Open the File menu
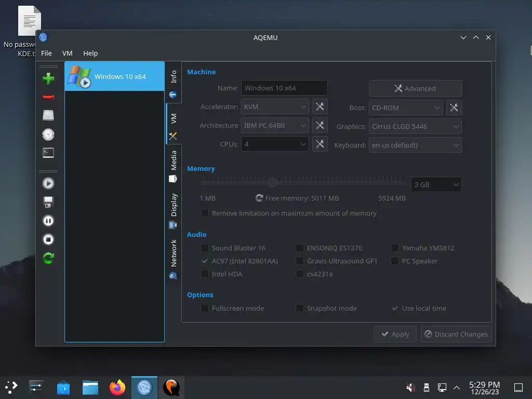The image size is (532, 399). click(46, 54)
